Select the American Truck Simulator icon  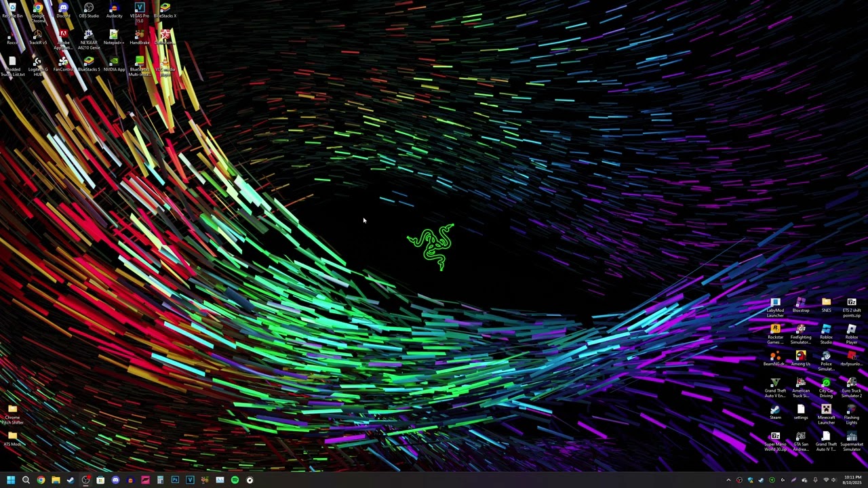tap(801, 388)
